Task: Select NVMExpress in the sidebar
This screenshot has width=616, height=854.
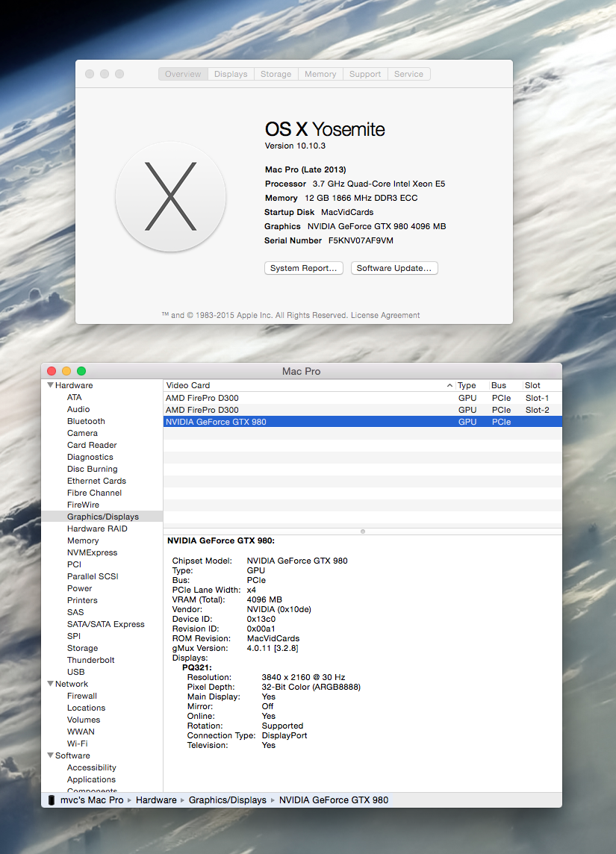Action: point(92,553)
